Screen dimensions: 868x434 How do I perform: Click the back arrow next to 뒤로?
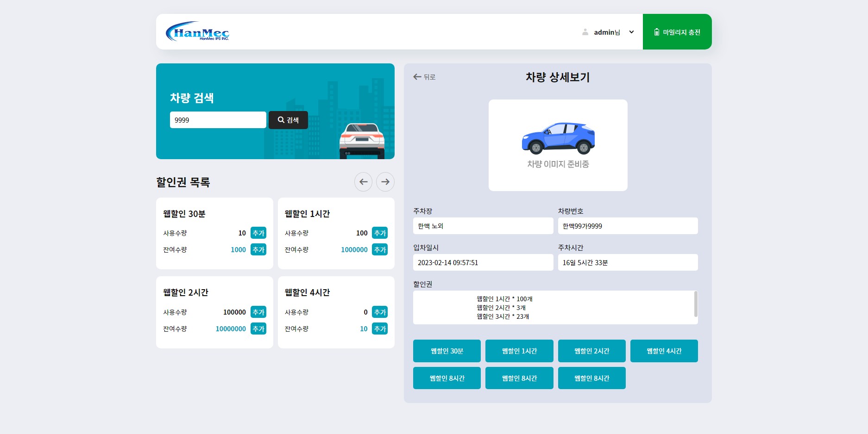pos(416,76)
